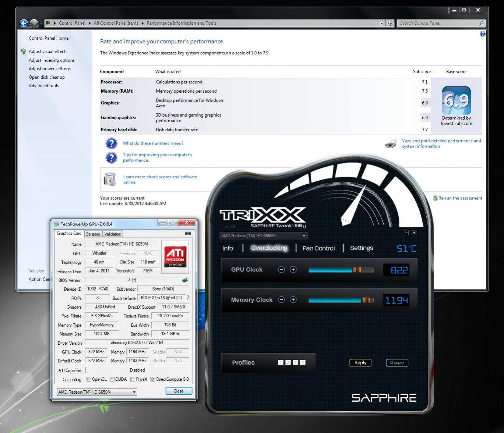
Task: Save the BIOS using the GPU-Z chip icon
Action: click(185, 280)
